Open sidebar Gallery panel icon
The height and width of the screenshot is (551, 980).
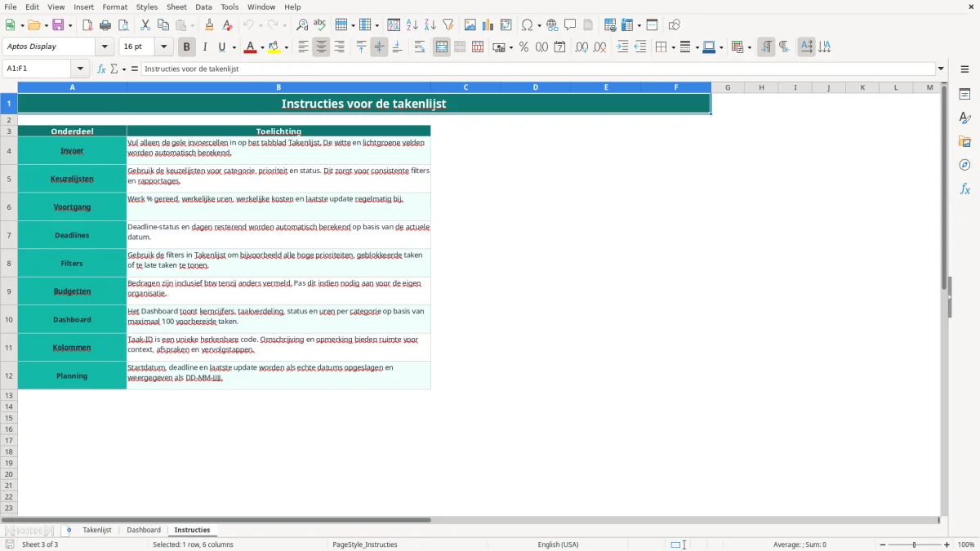click(x=964, y=141)
